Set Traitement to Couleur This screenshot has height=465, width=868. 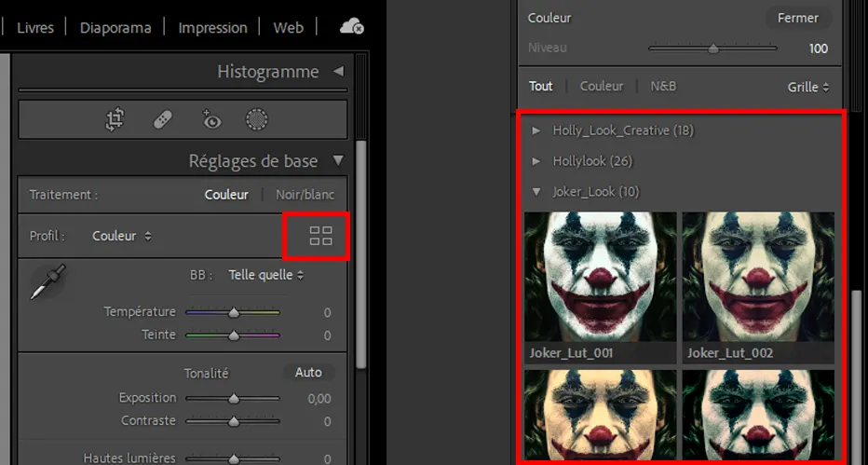[226, 195]
